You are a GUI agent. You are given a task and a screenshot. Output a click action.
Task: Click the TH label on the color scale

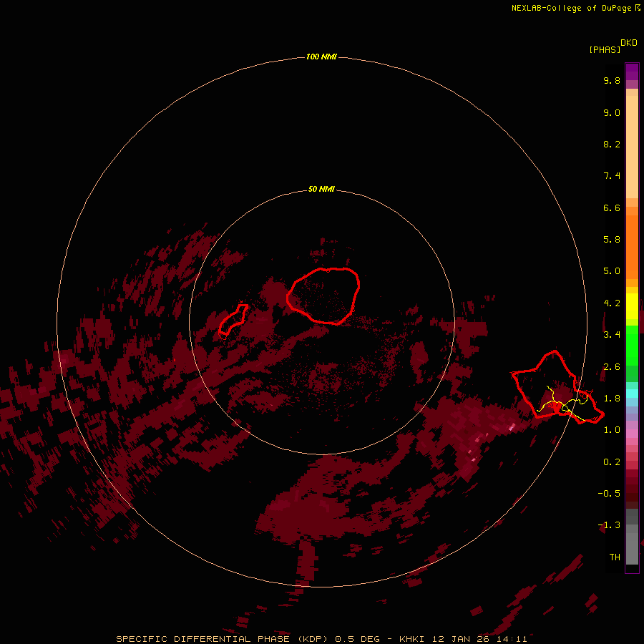tap(615, 557)
